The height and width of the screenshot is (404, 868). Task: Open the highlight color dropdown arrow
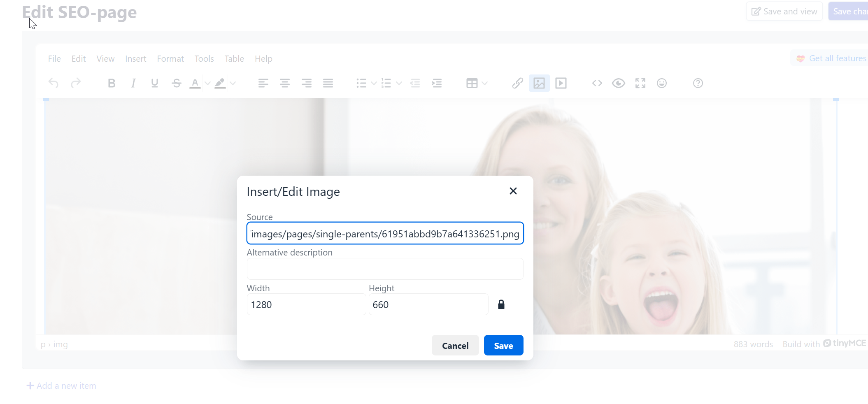tap(233, 83)
